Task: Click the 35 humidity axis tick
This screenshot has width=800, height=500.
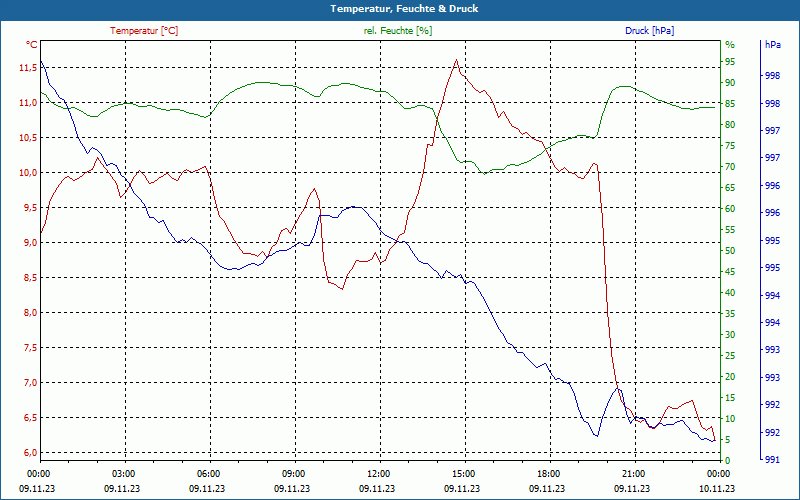Action: [x=730, y=314]
